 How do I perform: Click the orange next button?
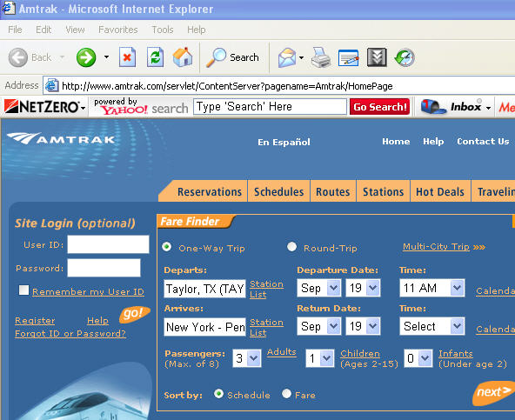(493, 392)
